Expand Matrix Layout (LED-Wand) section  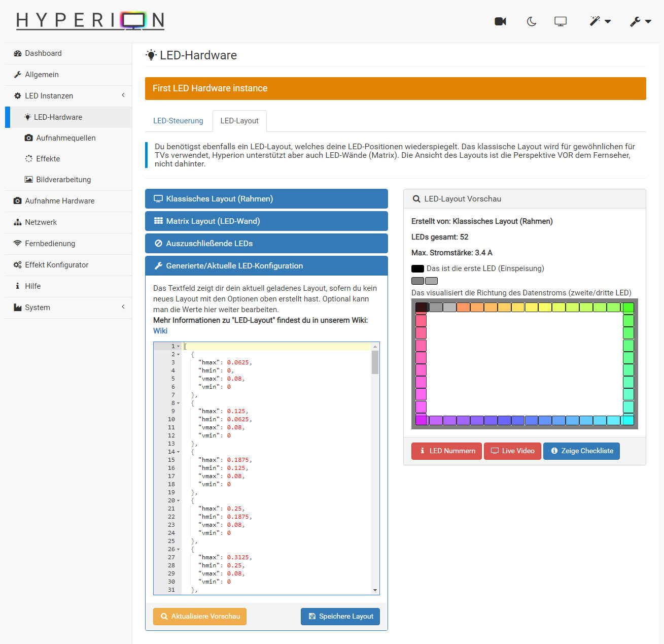266,221
